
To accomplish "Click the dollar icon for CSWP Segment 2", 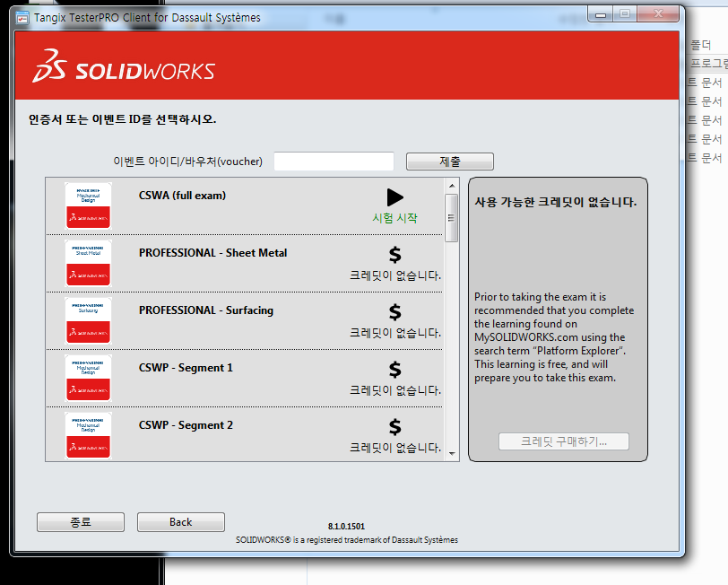I will coord(395,427).
